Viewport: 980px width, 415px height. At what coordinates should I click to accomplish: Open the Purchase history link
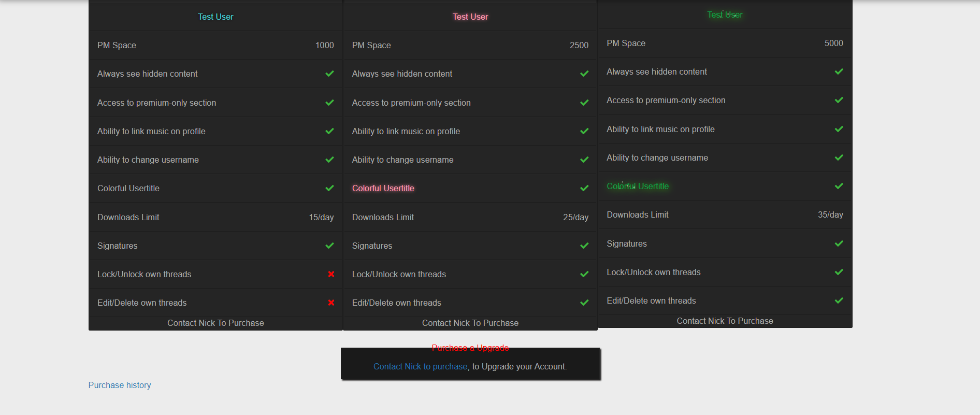coord(120,385)
